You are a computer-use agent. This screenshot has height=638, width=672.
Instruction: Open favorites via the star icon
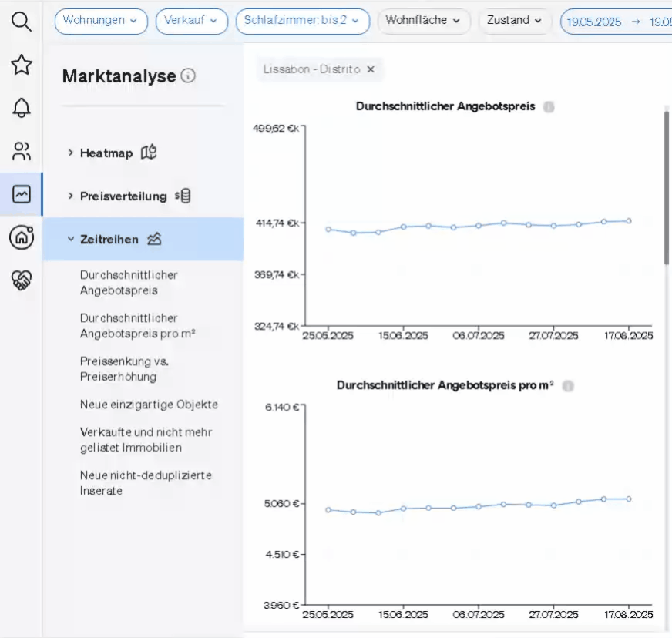[x=22, y=65]
